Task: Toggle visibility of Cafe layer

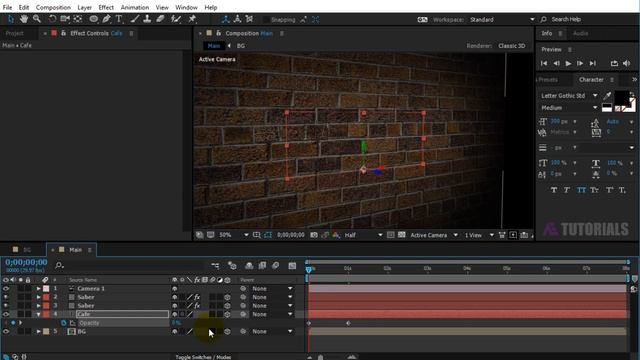Action: (6, 314)
